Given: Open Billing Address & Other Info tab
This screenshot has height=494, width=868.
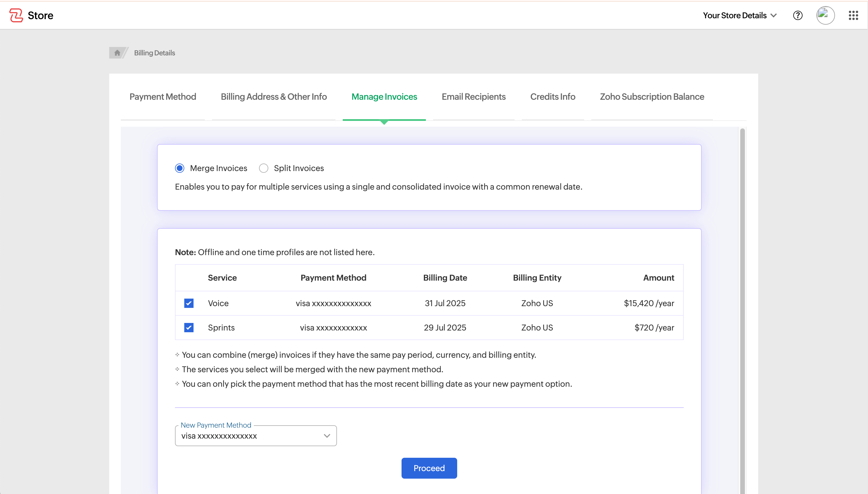Looking at the screenshot, I should pyautogui.click(x=273, y=97).
